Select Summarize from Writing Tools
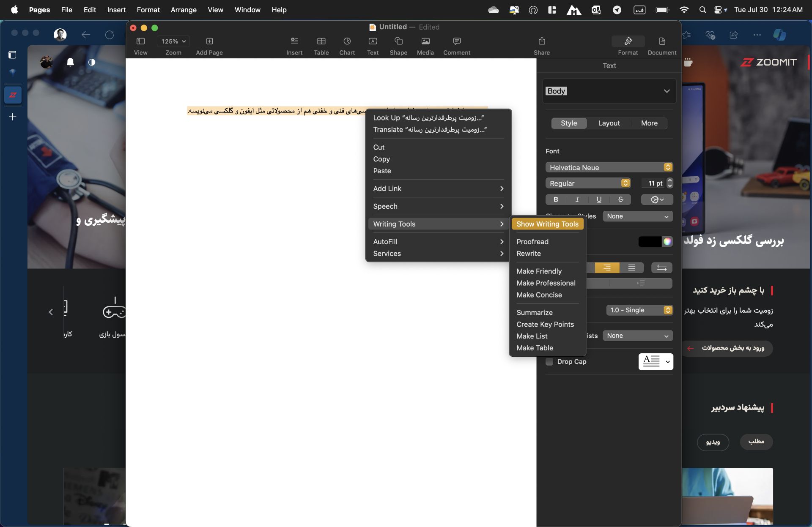 point(535,312)
